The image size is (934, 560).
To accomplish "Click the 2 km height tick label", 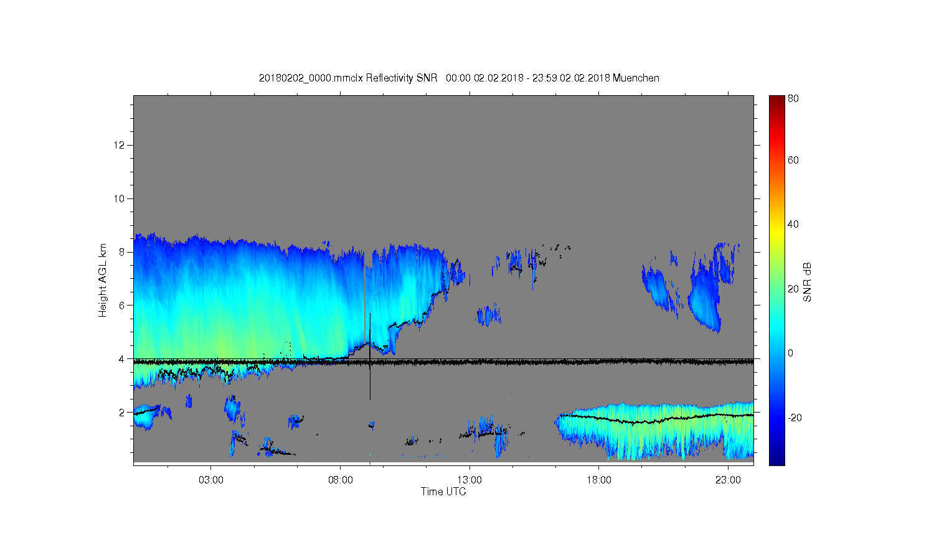I will 123,413.
